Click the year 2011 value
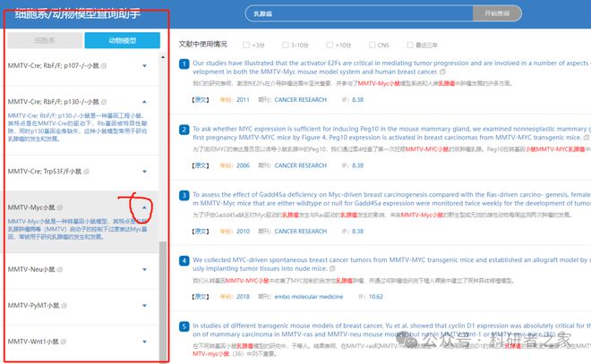Screen dimensions: 591x364 click(243, 100)
